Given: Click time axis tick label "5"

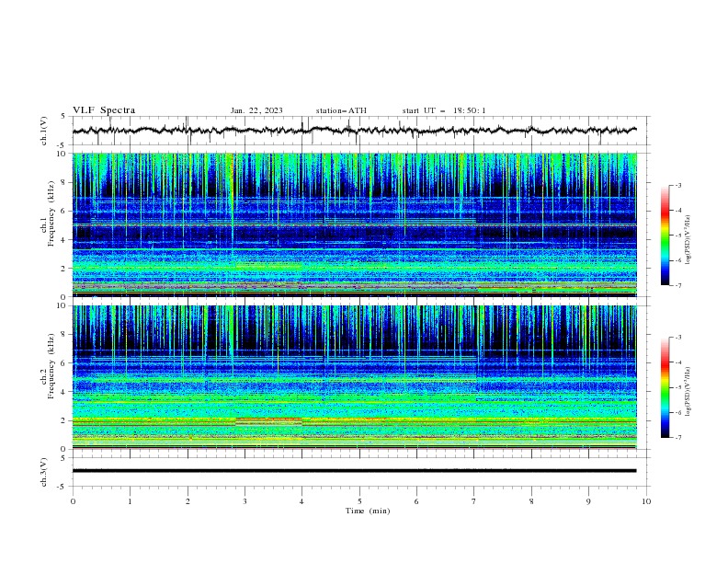Looking at the screenshot, I should point(359,501).
